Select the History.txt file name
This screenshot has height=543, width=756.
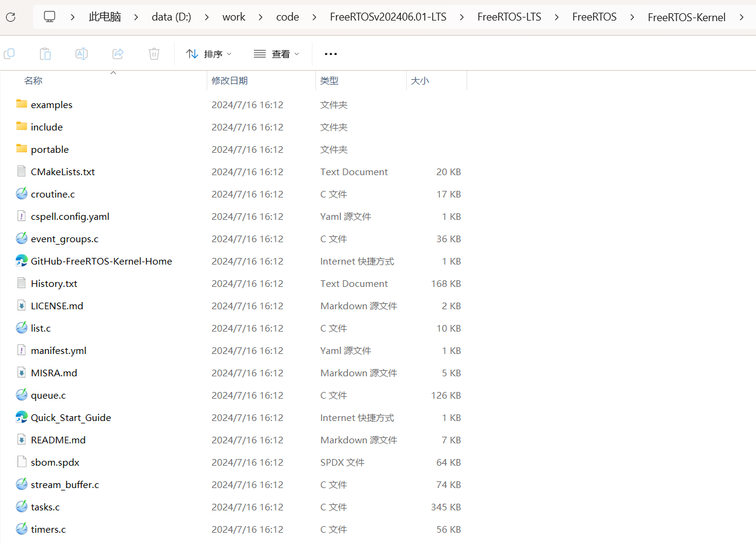coord(54,283)
